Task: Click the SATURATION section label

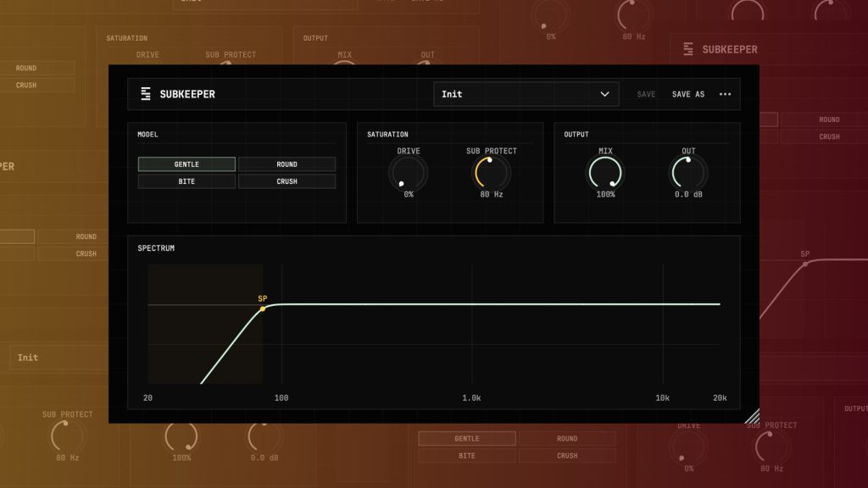Action: [x=387, y=135]
